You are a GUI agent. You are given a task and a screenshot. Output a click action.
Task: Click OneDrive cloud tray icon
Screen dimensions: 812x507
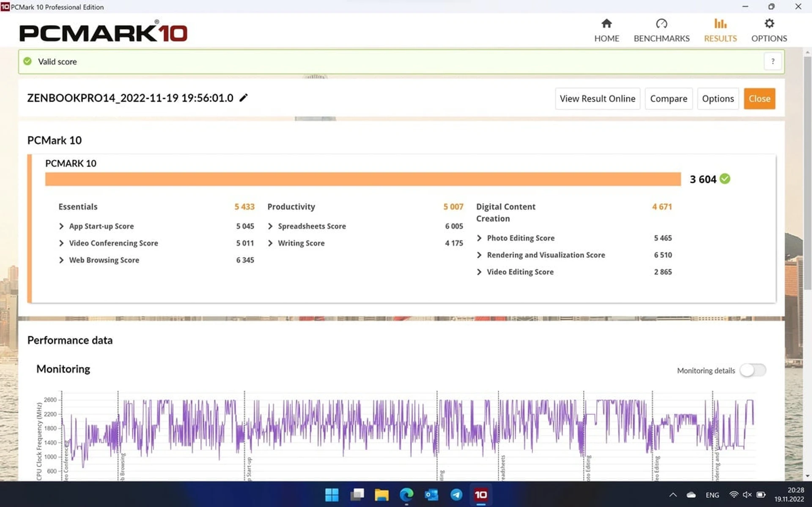pyautogui.click(x=691, y=495)
